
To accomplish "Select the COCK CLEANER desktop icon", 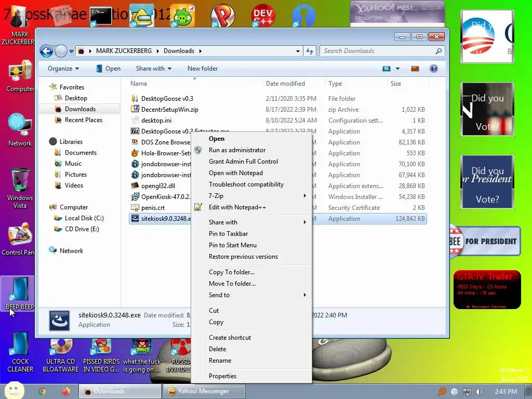I will (x=20, y=352).
